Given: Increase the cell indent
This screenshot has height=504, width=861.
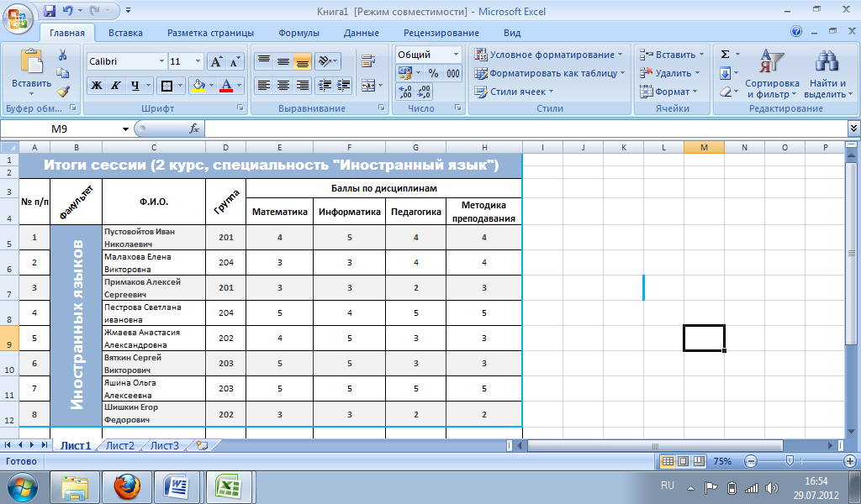Looking at the screenshot, I should tap(344, 85).
